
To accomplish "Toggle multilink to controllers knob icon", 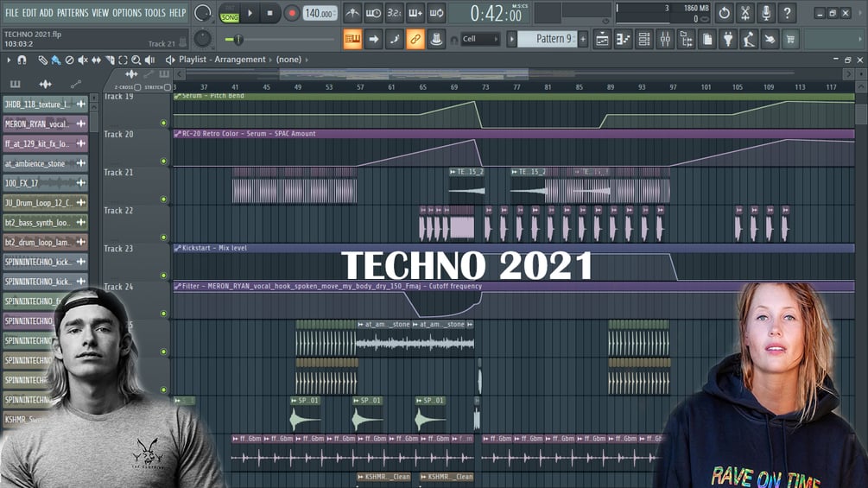I will tap(436, 39).
